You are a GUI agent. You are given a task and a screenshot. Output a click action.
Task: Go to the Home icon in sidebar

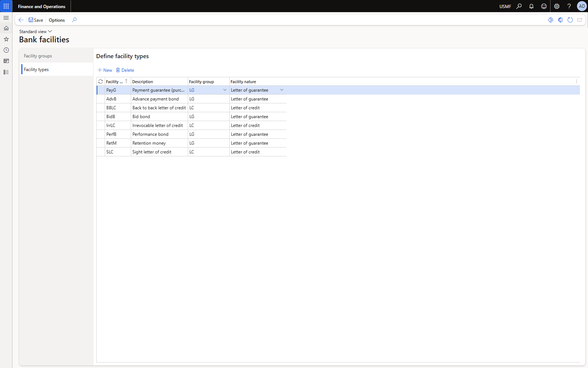[6, 28]
